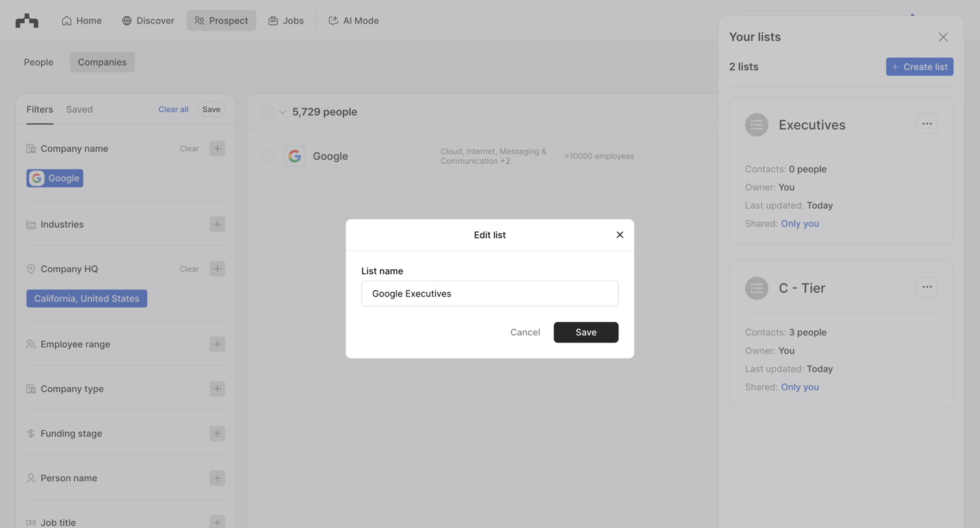This screenshot has width=980, height=528.
Task: Clear the Company HQ filter
Action: [x=189, y=269]
